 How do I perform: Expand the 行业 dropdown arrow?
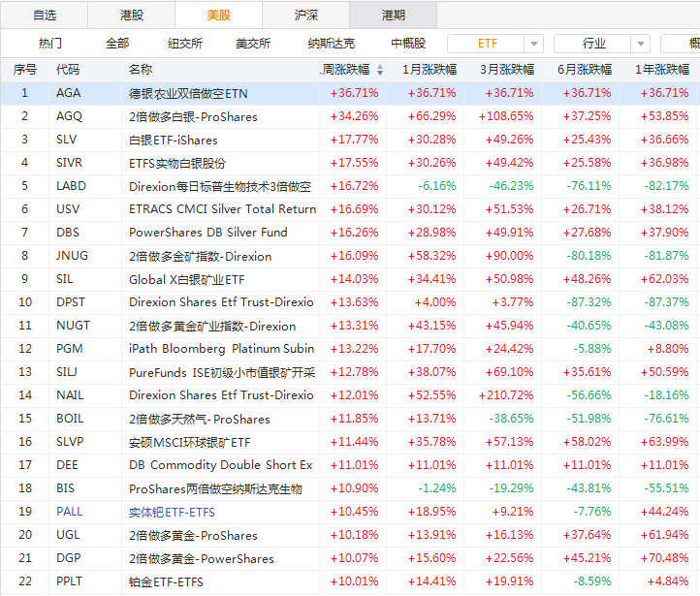coord(641,44)
